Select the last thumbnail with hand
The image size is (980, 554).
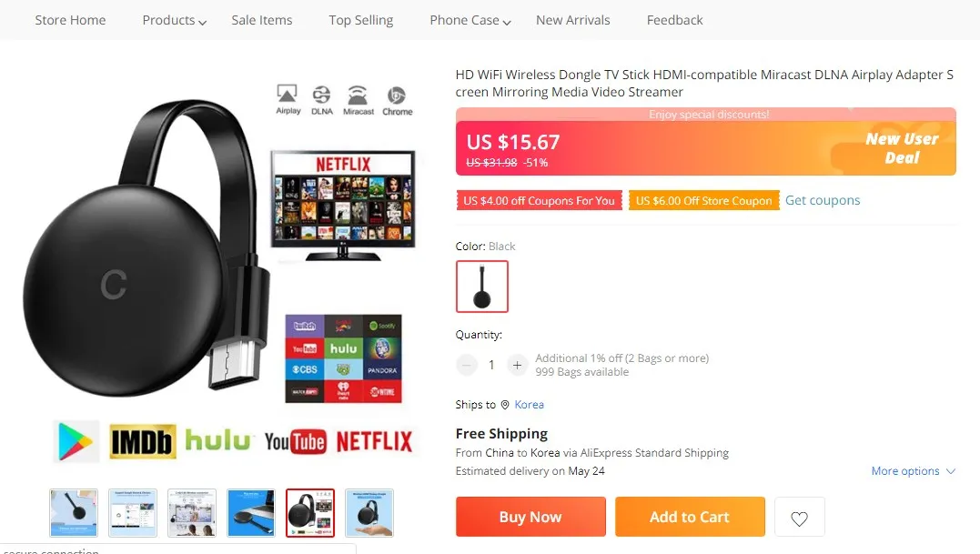coord(369,513)
